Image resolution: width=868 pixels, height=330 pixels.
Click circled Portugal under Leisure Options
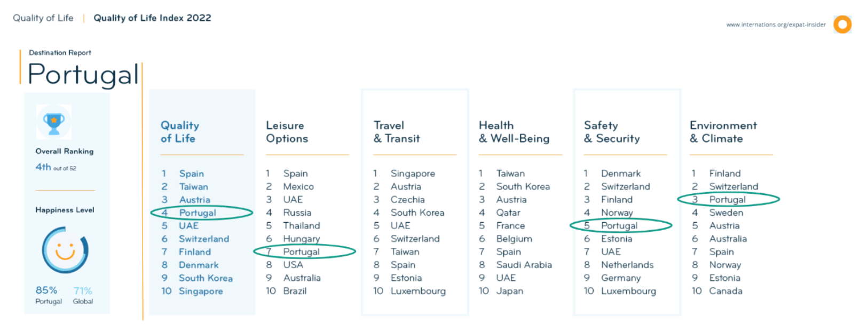pos(302,252)
